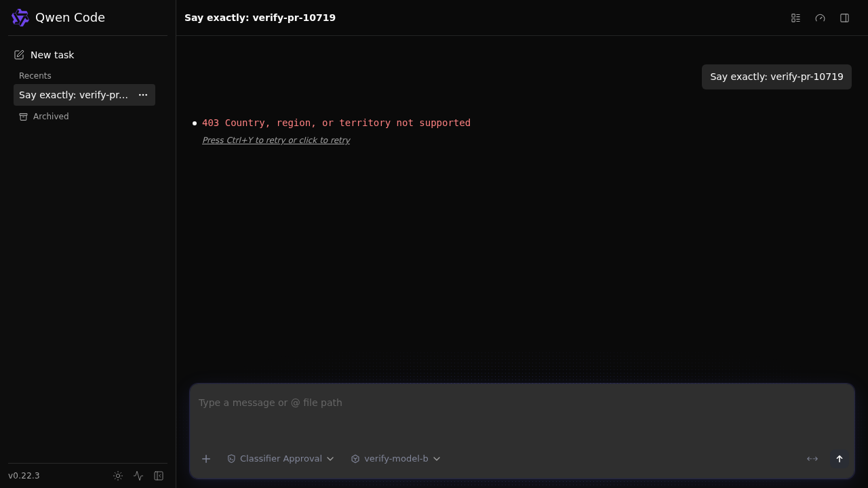Click the Qwen Code logo icon
Image resolution: width=868 pixels, height=488 pixels.
(20, 18)
